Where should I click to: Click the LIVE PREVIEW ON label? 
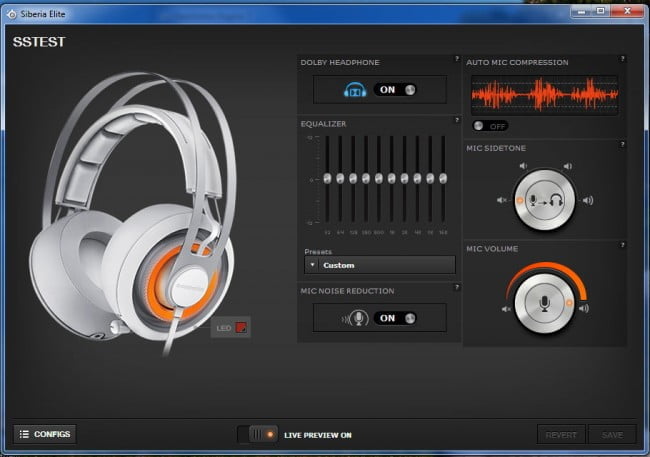point(318,435)
